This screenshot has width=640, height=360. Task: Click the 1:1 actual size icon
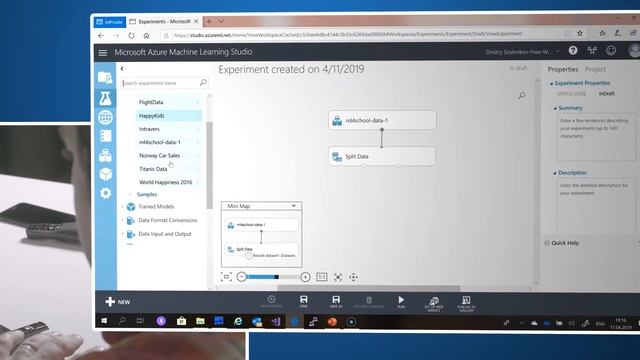pyautogui.click(x=322, y=277)
